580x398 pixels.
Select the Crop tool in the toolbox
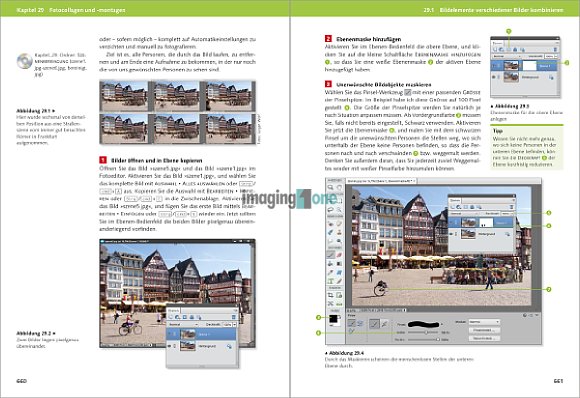pos(330,295)
